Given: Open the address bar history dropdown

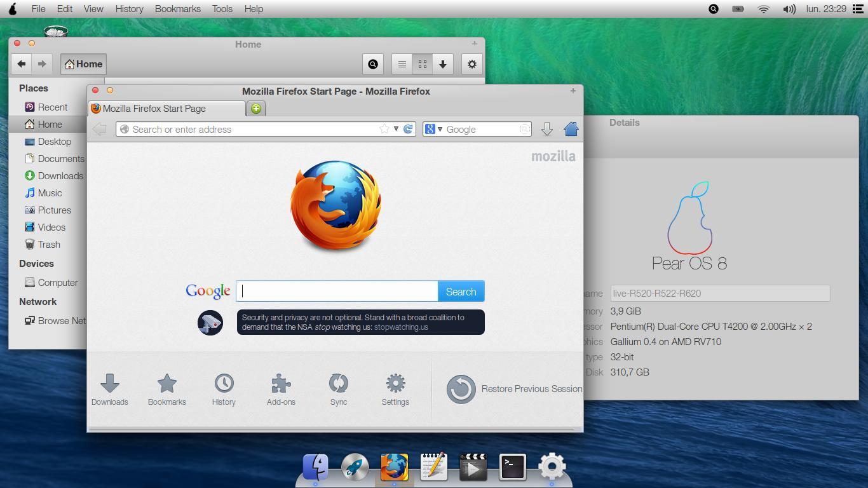Looking at the screenshot, I should (x=396, y=129).
